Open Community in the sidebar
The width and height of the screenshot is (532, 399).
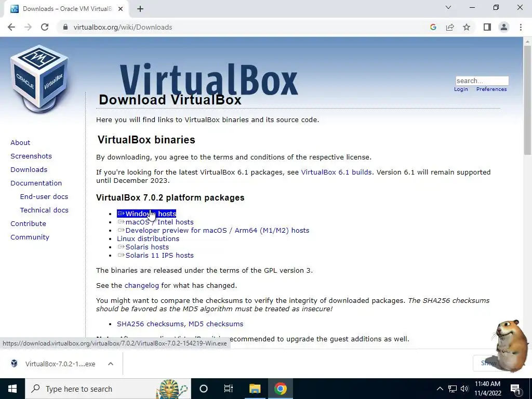click(x=30, y=237)
